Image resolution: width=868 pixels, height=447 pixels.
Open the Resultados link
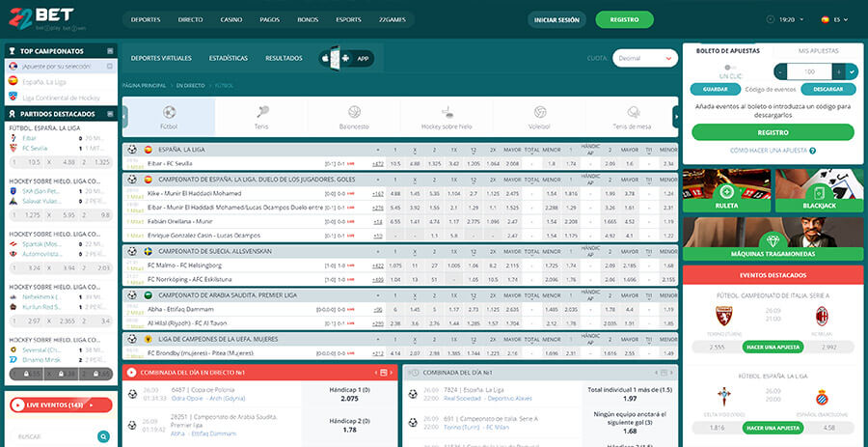284,58
